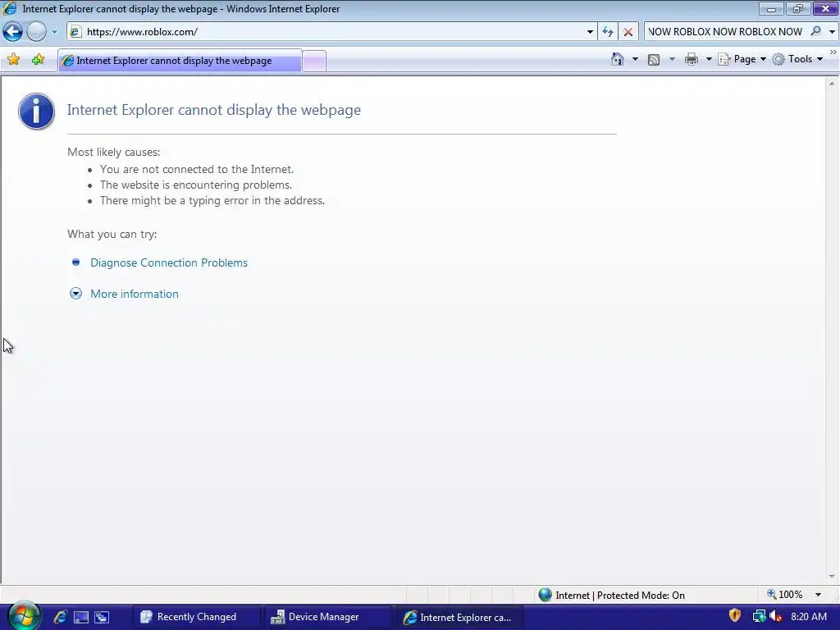840x630 pixels.
Task: Open the Tools menu
Action: 797,59
